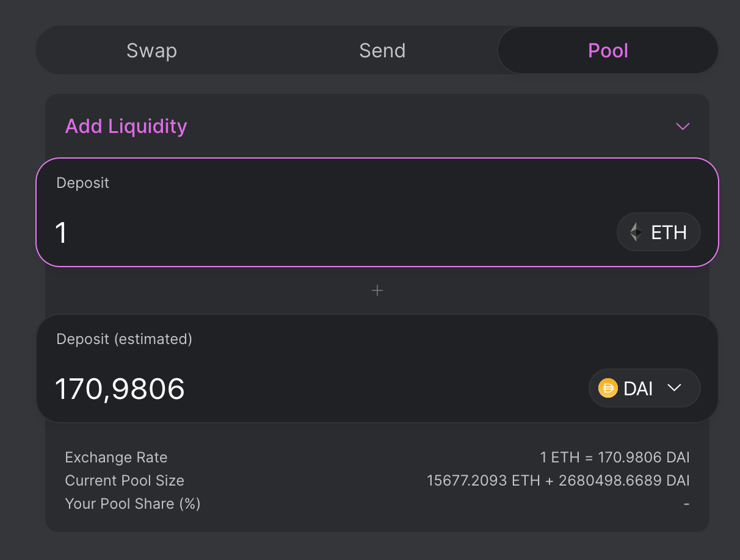740x560 pixels.
Task: Expand the Add Liquidity chevron
Action: [683, 126]
